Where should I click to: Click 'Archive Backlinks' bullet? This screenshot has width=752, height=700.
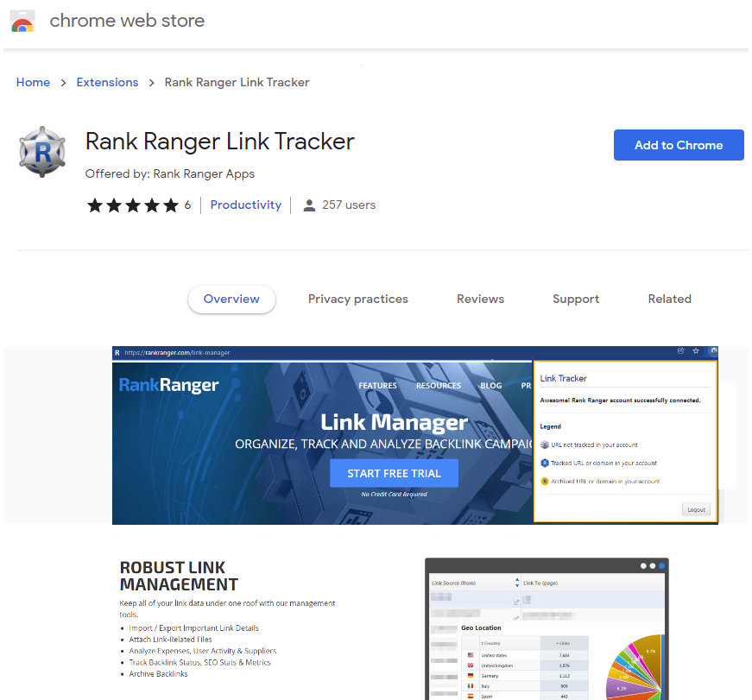tap(158, 674)
